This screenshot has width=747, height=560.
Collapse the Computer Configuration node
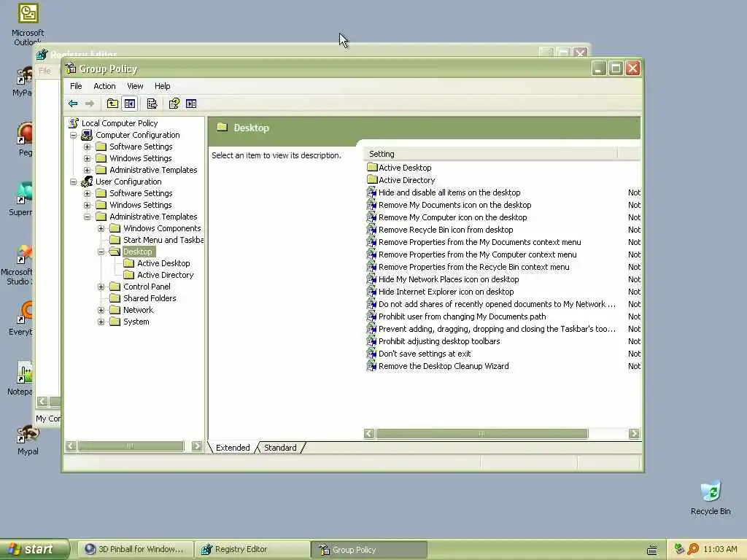click(x=74, y=135)
